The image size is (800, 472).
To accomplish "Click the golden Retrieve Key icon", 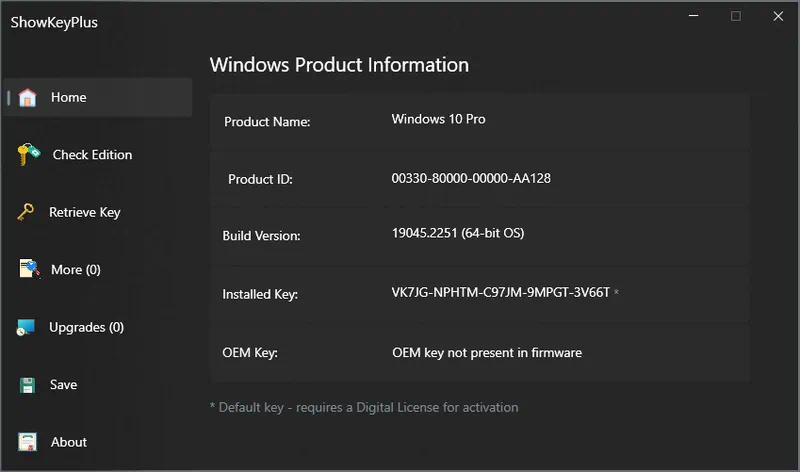I will click(26, 212).
